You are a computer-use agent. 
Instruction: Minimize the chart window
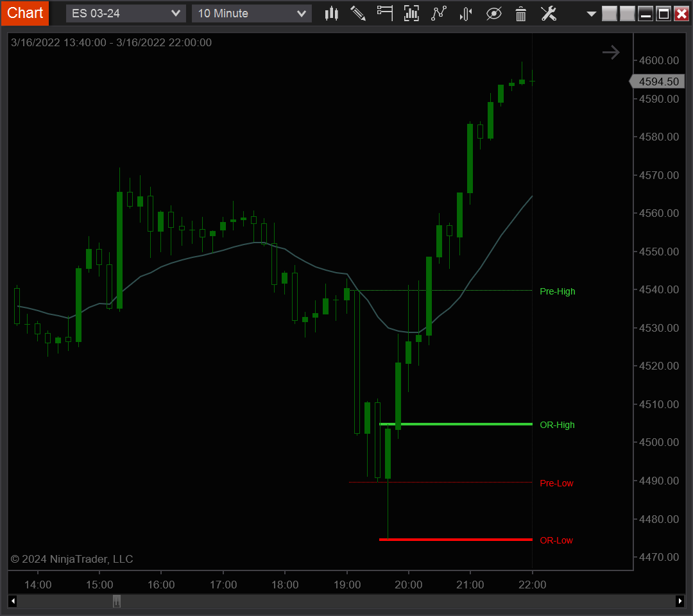click(x=646, y=13)
